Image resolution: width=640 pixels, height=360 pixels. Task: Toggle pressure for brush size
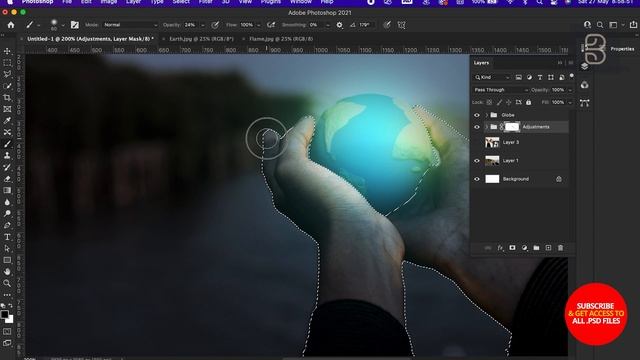pos(387,25)
